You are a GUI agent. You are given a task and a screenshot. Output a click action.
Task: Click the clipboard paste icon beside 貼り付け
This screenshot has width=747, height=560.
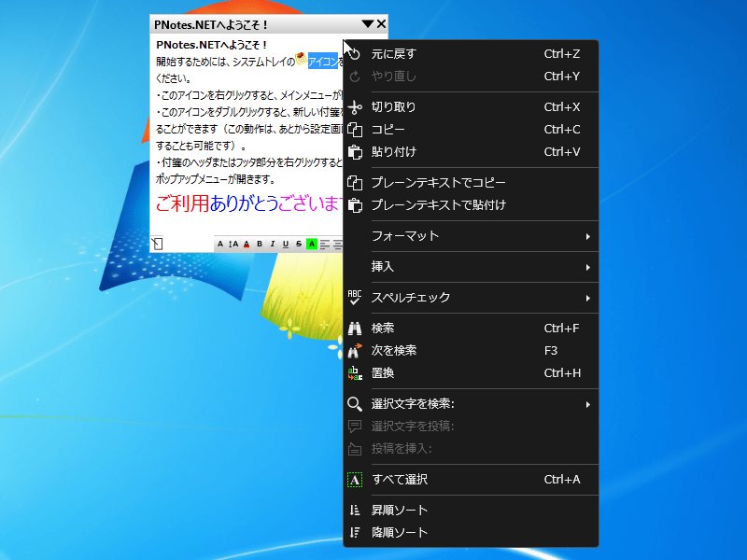point(355,152)
